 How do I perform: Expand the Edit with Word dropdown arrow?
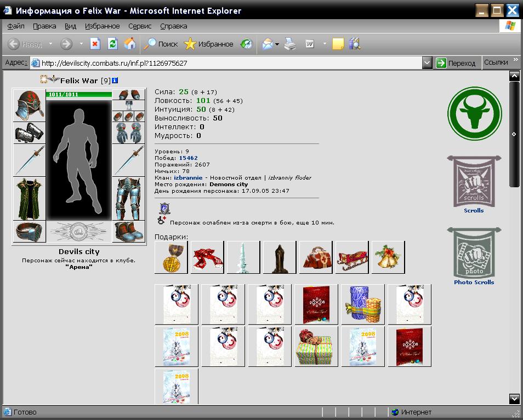point(325,44)
